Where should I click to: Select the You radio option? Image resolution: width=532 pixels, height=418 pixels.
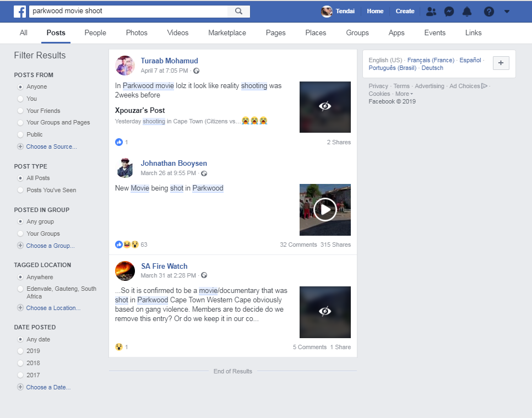click(20, 99)
